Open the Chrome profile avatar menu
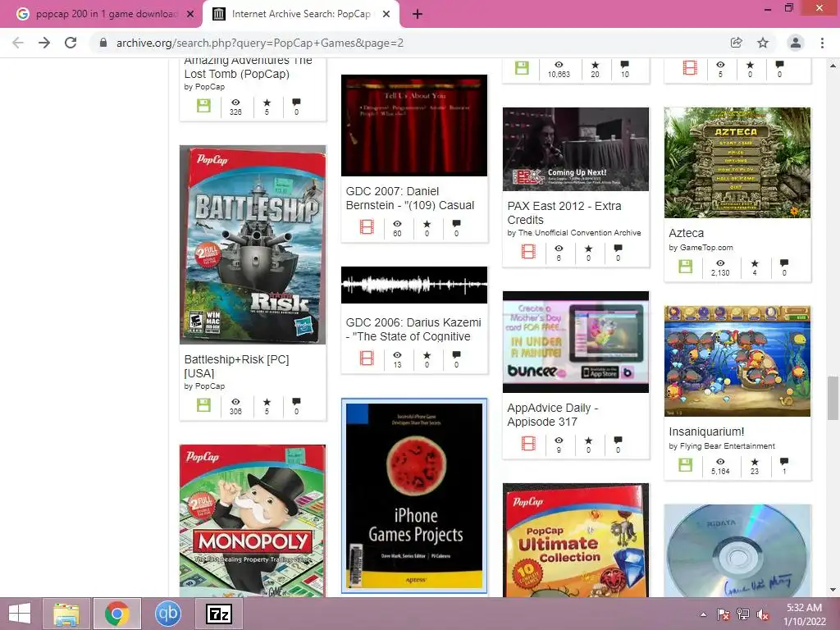This screenshot has height=630, width=840. click(x=796, y=43)
